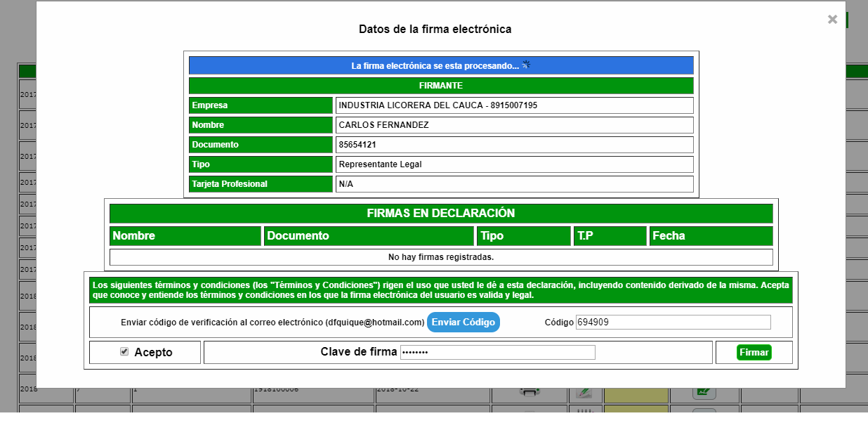Toggle the Acepto checkbox off

(x=124, y=351)
